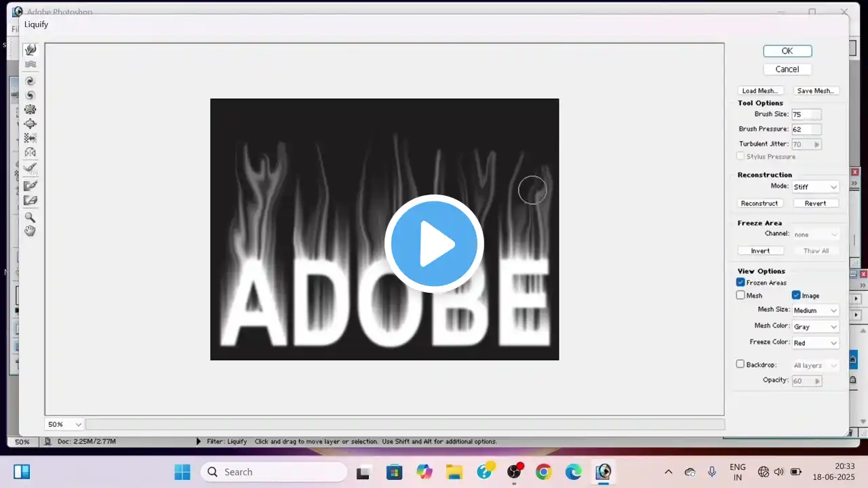The image size is (868, 488).
Task: Click the Brush Pressure field
Action: (806, 129)
